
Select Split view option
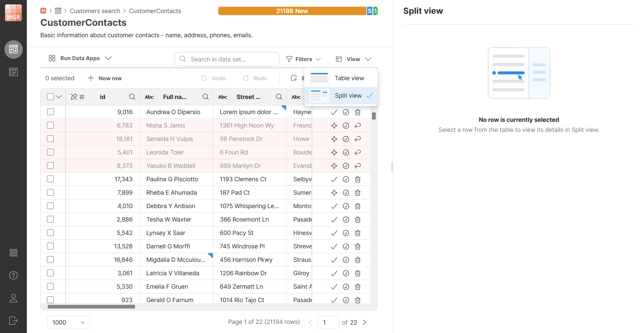pyautogui.click(x=341, y=96)
